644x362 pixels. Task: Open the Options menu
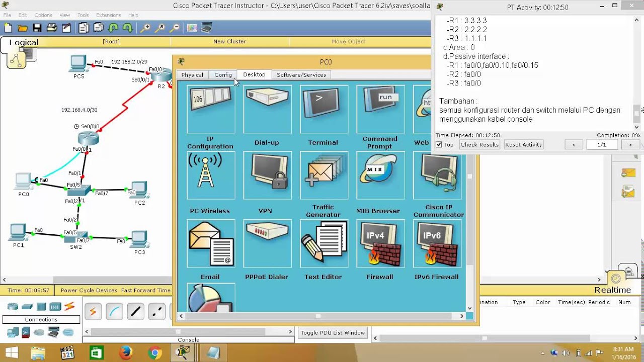coord(43,15)
